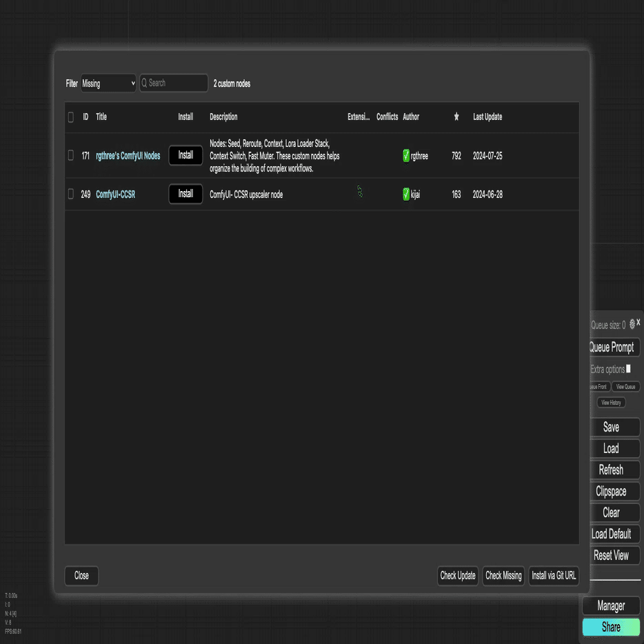Click the 'ComfyUI- CCSR upscaler node' description
This screenshot has width=644, height=644.
pyautogui.click(x=246, y=194)
